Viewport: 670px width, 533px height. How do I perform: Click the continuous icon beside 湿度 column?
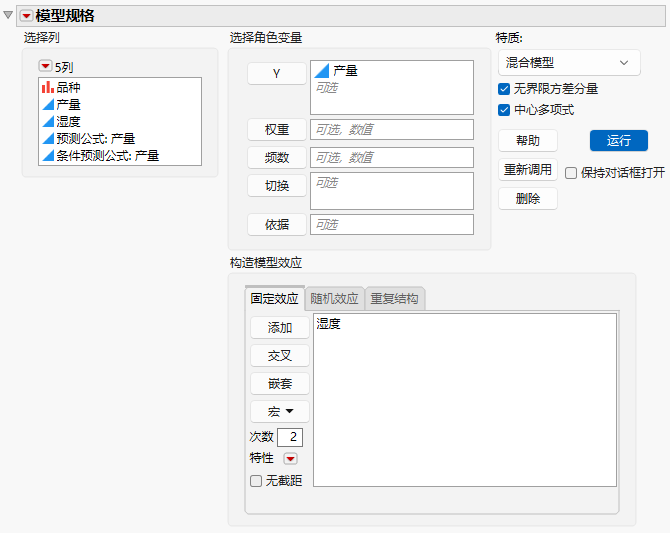(48, 121)
